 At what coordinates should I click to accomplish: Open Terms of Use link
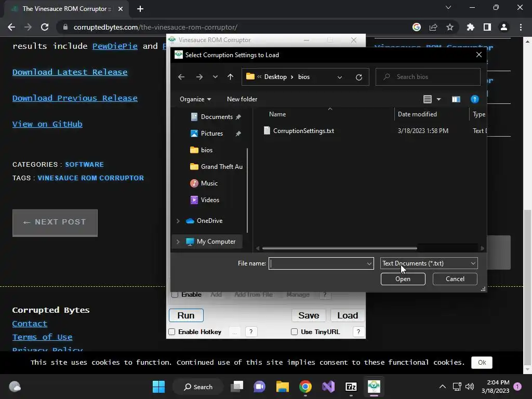[42, 337]
